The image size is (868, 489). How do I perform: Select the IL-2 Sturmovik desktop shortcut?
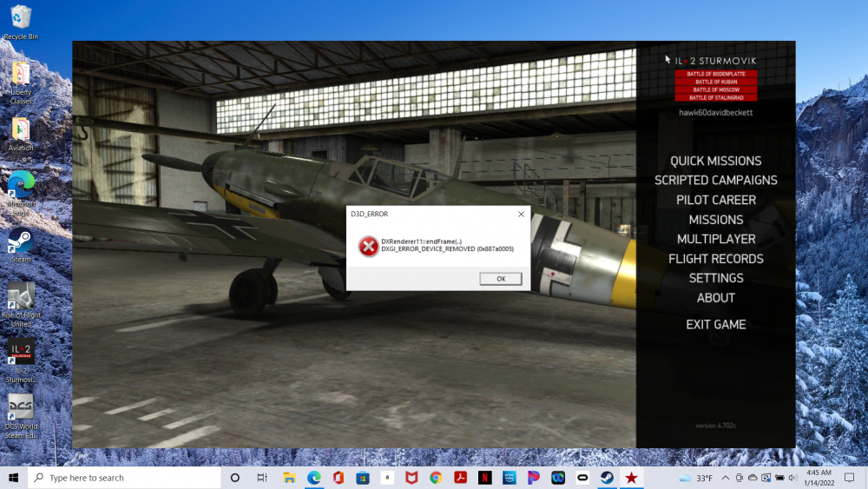21,360
